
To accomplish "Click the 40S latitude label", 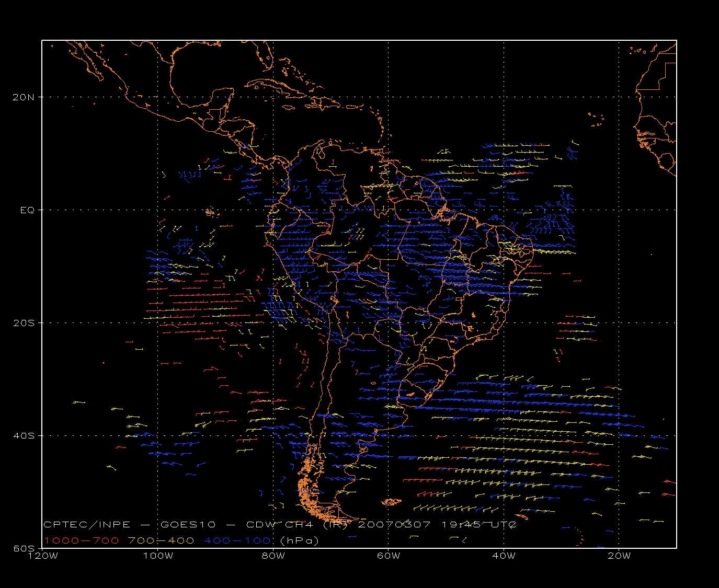I will [x=24, y=436].
